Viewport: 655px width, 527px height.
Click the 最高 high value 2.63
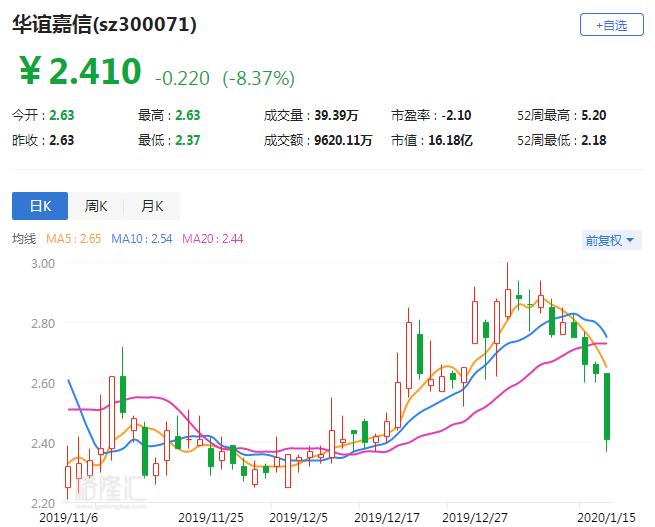[188, 115]
